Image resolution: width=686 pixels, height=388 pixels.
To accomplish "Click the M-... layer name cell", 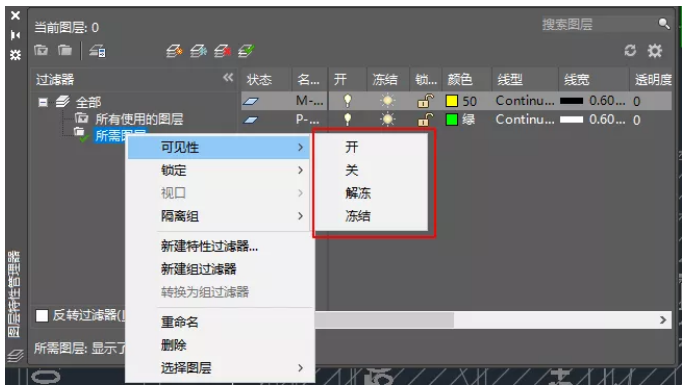I will pos(310,101).
